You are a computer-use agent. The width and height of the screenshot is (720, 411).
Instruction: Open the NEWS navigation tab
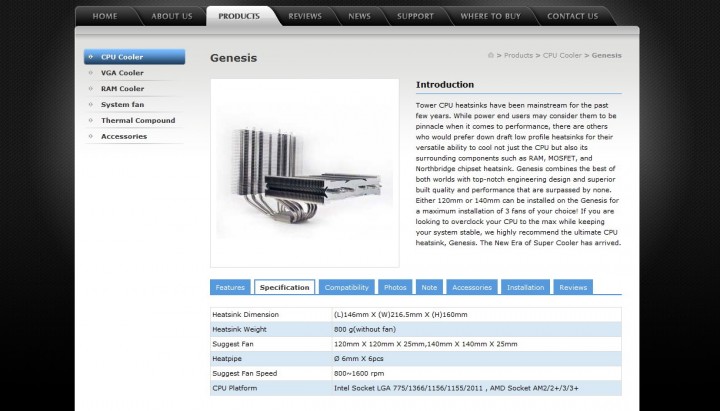[x=359, y=16]
